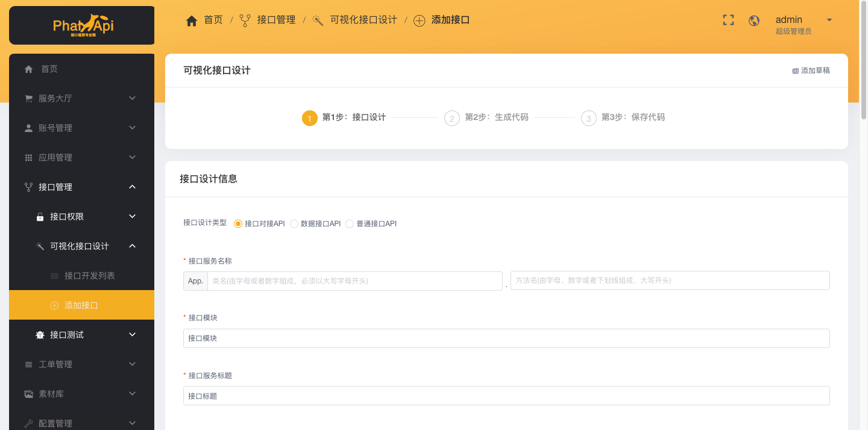Image resolution: width=868 pixels, height=430 pixels.
Task: Click the home icon in the breadcrumb
Action: coord(192,21)
